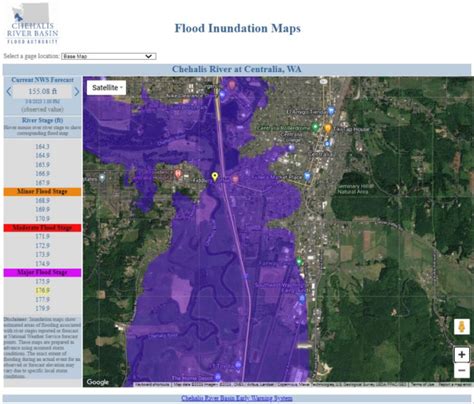Click the Moderate Flood Stage red bar

click(x=42, y=228)
